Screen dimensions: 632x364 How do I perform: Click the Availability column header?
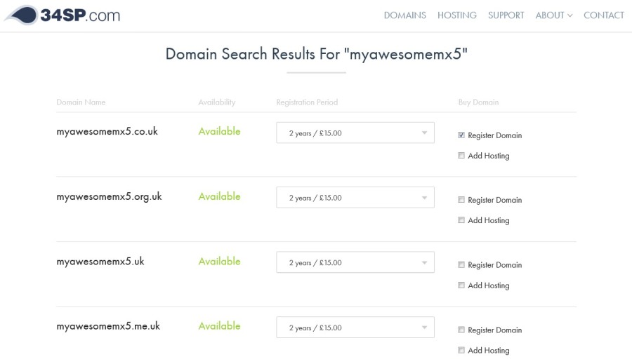[217, 102]
